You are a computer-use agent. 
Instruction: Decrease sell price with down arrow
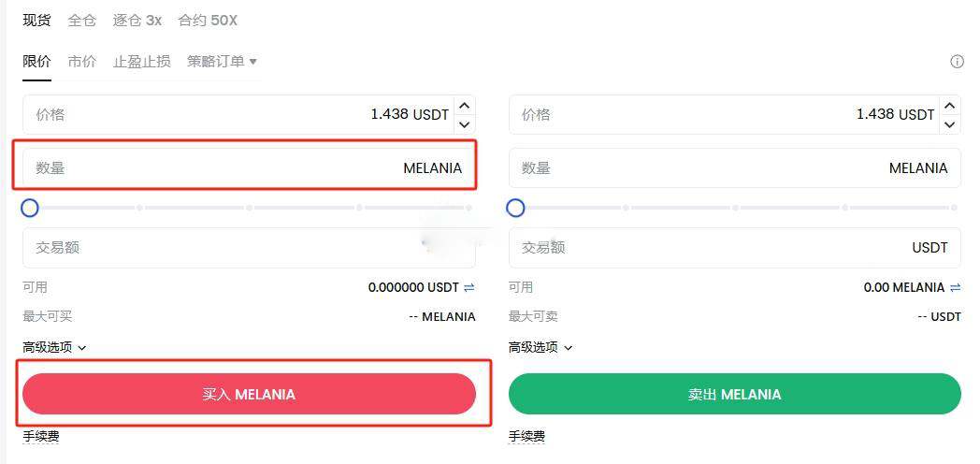pyautogui.click(x=949, y=123)
